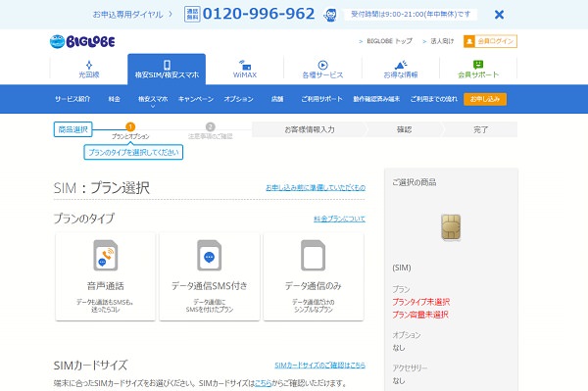Click the お客様情報入力 progress step
The height and width of the screenshot is (391, 588).
(310, 129)
